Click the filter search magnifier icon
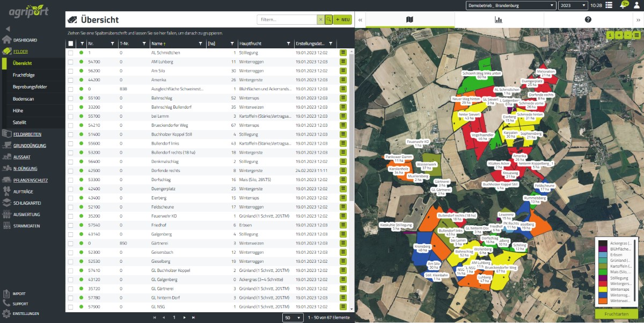 coord(328,19)
